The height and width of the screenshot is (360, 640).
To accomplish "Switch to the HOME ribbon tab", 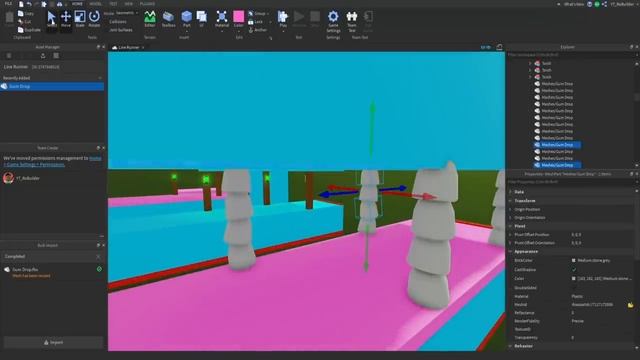I will [77, 4].
